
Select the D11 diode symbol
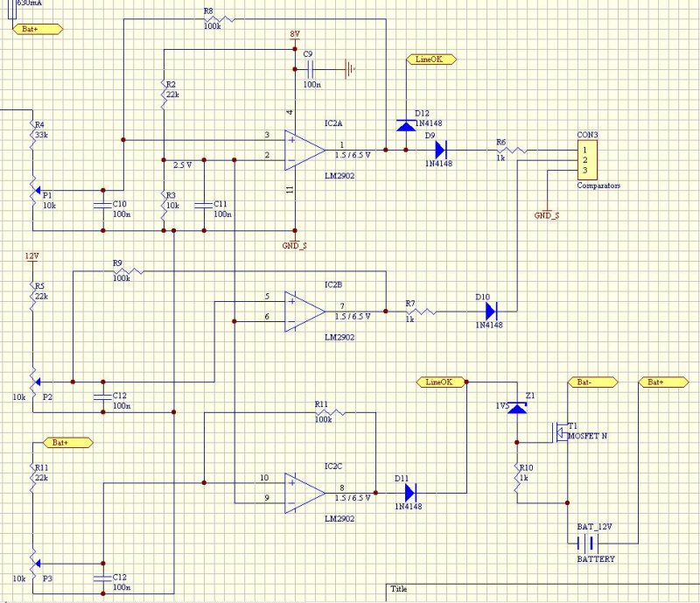[x=410, y=493]
